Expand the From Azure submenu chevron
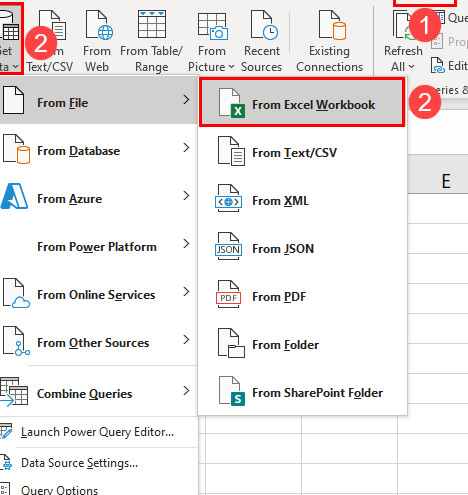 [x=186, y=196]
